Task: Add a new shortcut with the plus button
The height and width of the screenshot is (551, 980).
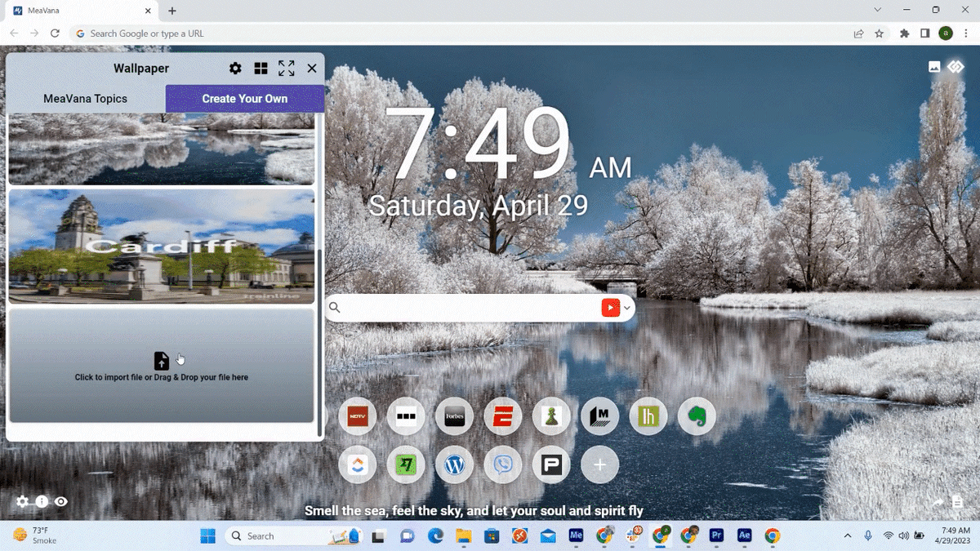Action: pos(599,464)
